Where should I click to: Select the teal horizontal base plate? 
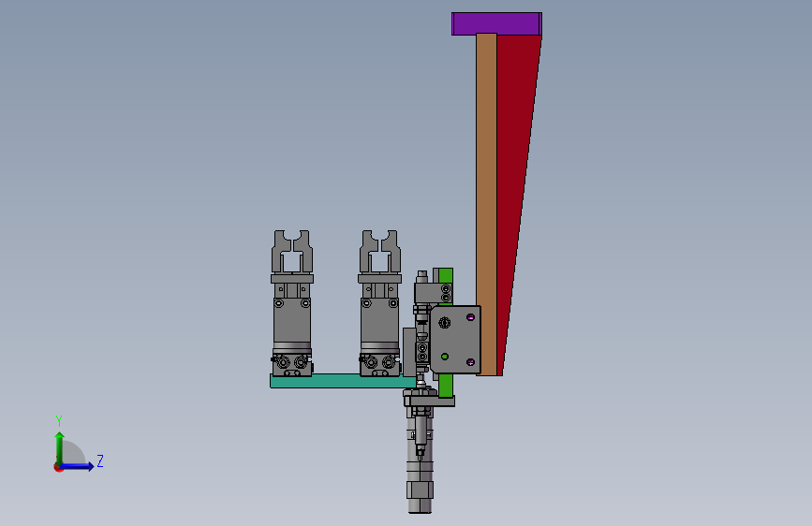pyautogui.click(x=343, y=381)
